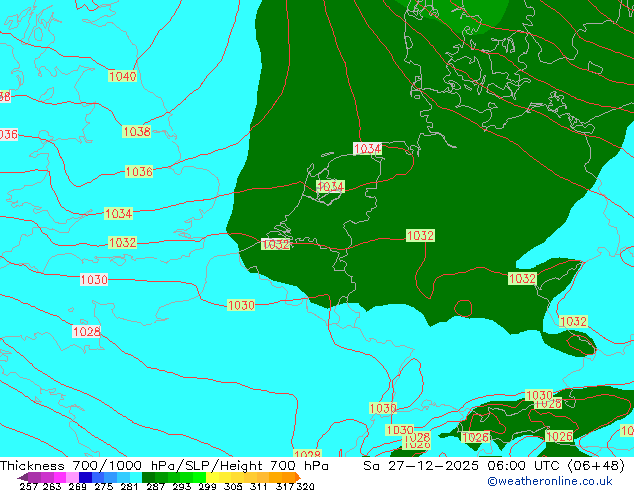Click the 299 legend value

207,486
